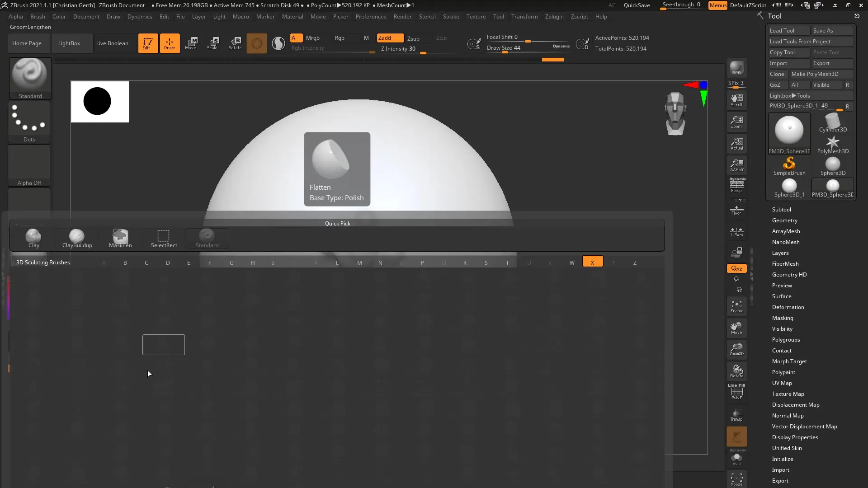Toggle Floor grid display

point(736,210)
